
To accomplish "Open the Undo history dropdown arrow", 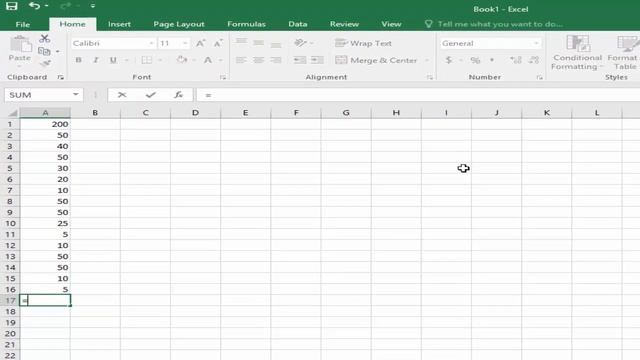I will click(x=47, y=6).
